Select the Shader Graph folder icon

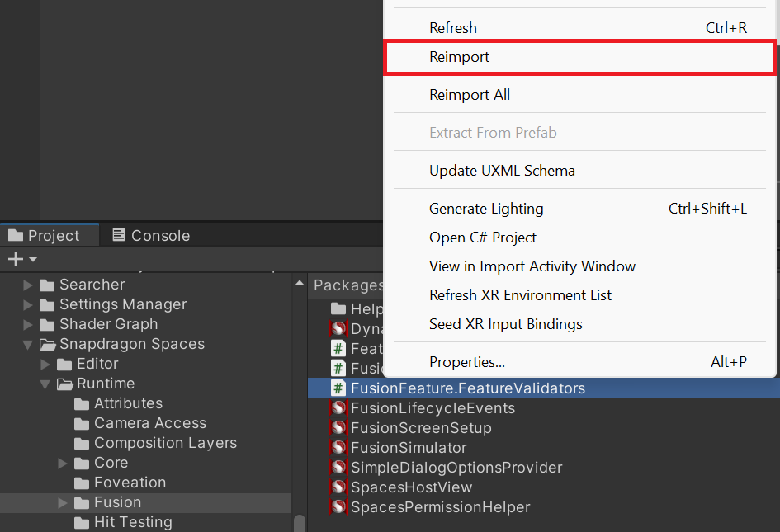[x=47, y=325]
